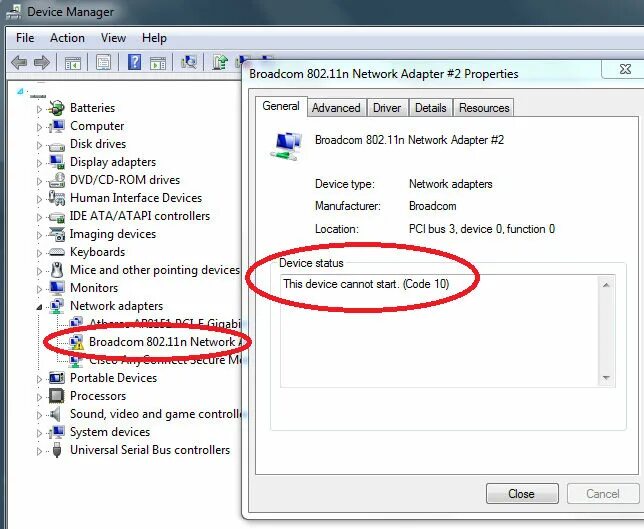Select the Keyboards icon

click(56, 252)
